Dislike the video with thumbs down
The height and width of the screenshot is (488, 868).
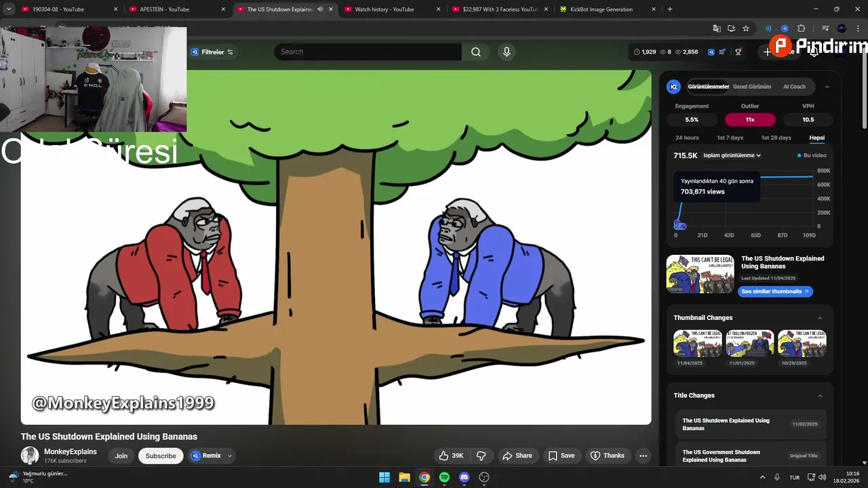481,455
